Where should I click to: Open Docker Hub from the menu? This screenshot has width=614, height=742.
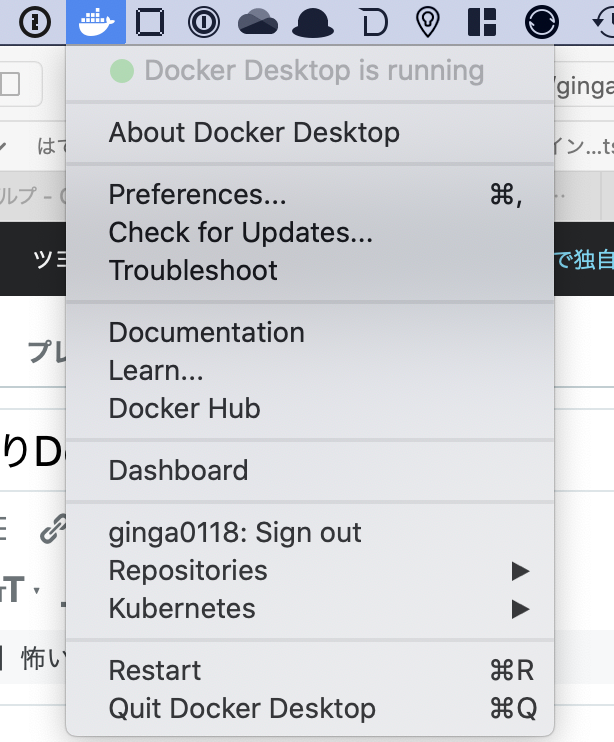tap(310, 408)
